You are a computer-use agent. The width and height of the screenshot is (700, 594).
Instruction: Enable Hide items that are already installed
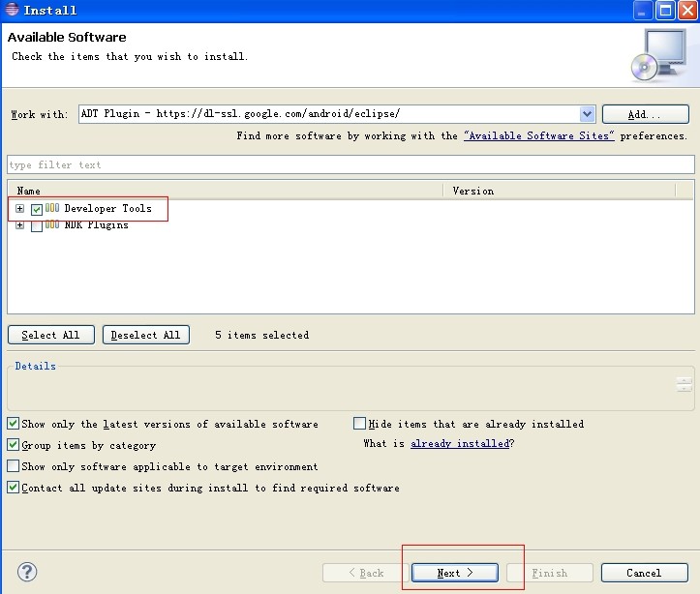click(360, 424)
